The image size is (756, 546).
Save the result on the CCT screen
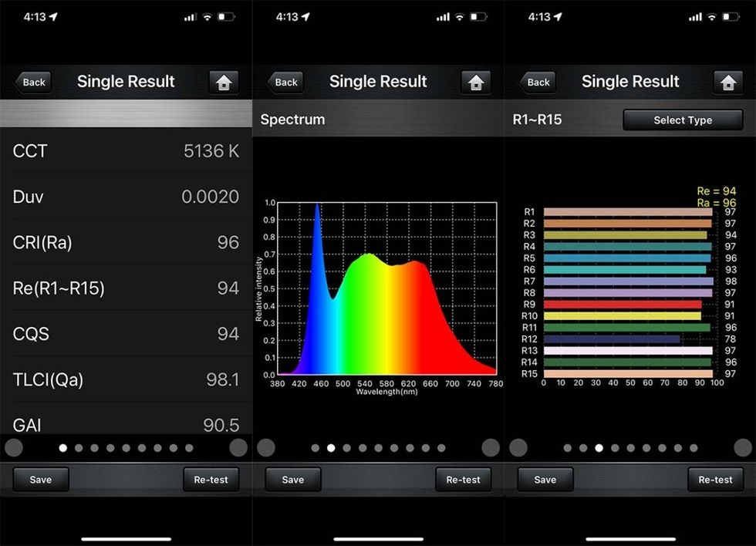(40, 480)
